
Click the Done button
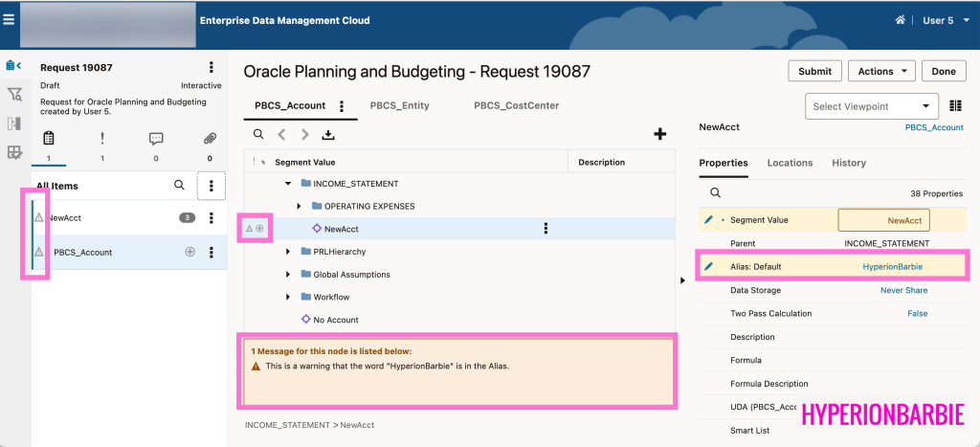coord(943,72)
